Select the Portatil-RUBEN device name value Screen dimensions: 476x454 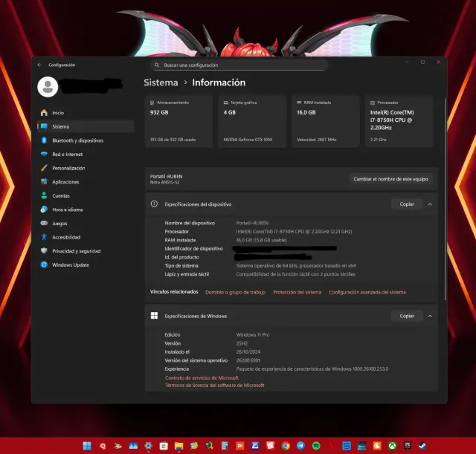coord(252,223)
